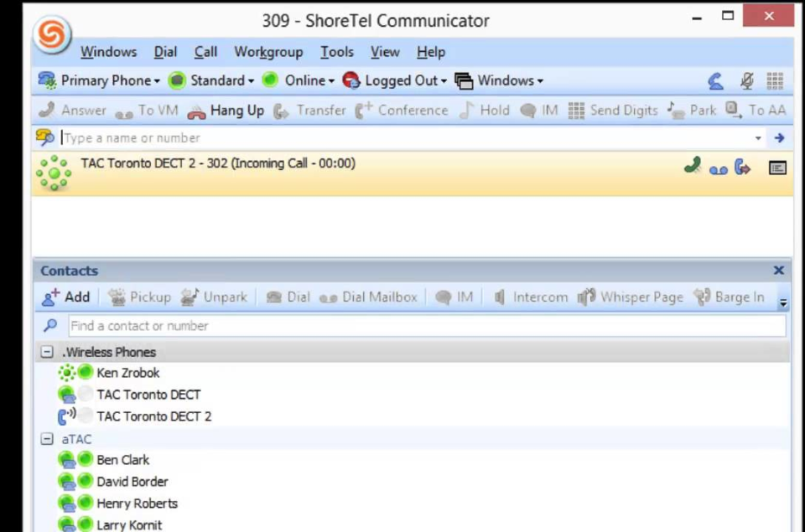Click the quick dialer search icon
This screenshot has width=805, height=532.
point(45,137)
